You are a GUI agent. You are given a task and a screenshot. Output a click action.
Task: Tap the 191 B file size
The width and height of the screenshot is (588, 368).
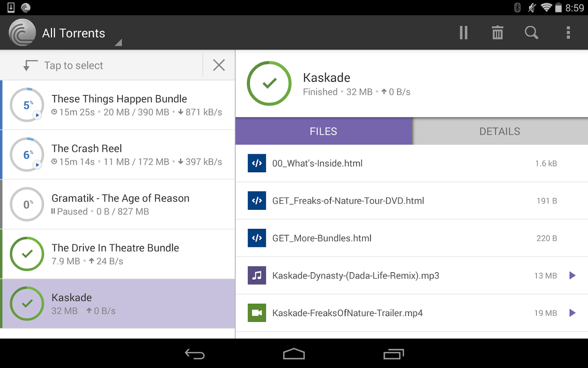click(x=547, y=201)
